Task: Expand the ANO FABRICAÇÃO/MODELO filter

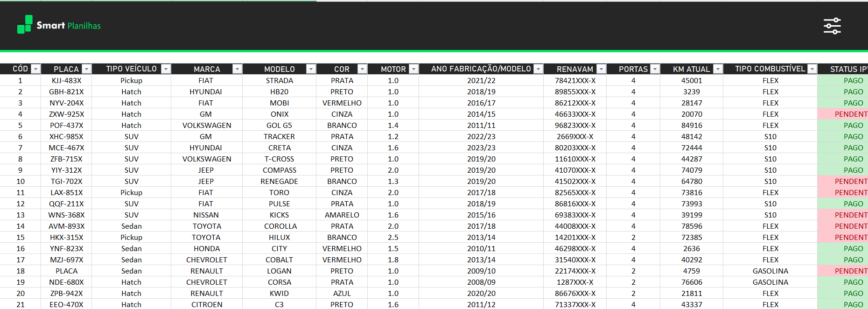Action: tap(538, 69)
